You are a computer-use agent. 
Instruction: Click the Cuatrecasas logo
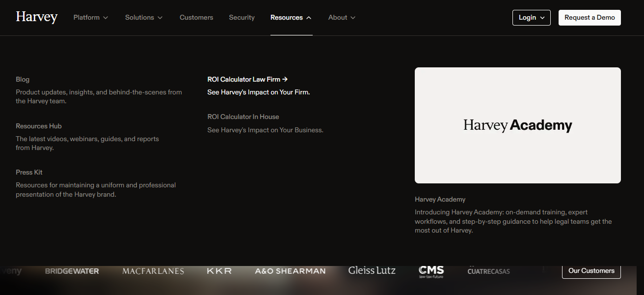(x=488, y=271)
